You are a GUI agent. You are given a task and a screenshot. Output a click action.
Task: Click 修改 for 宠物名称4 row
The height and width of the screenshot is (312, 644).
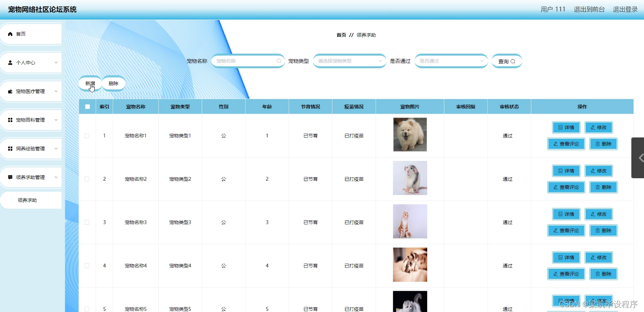click(599, 257)
